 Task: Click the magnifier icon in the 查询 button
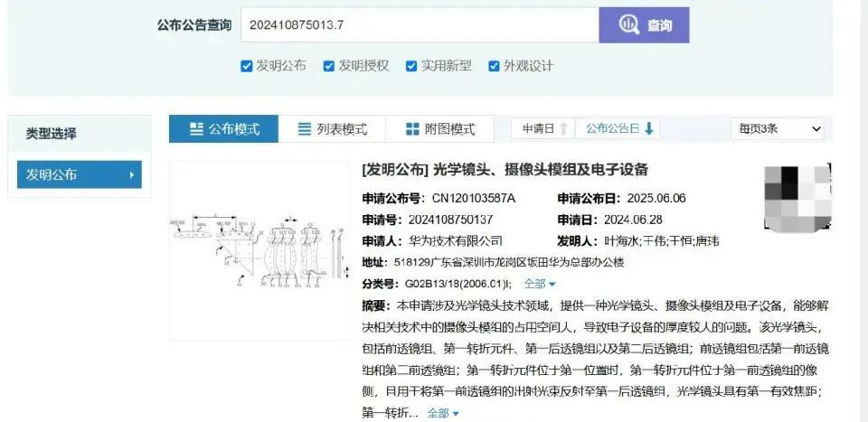(629, 25)
